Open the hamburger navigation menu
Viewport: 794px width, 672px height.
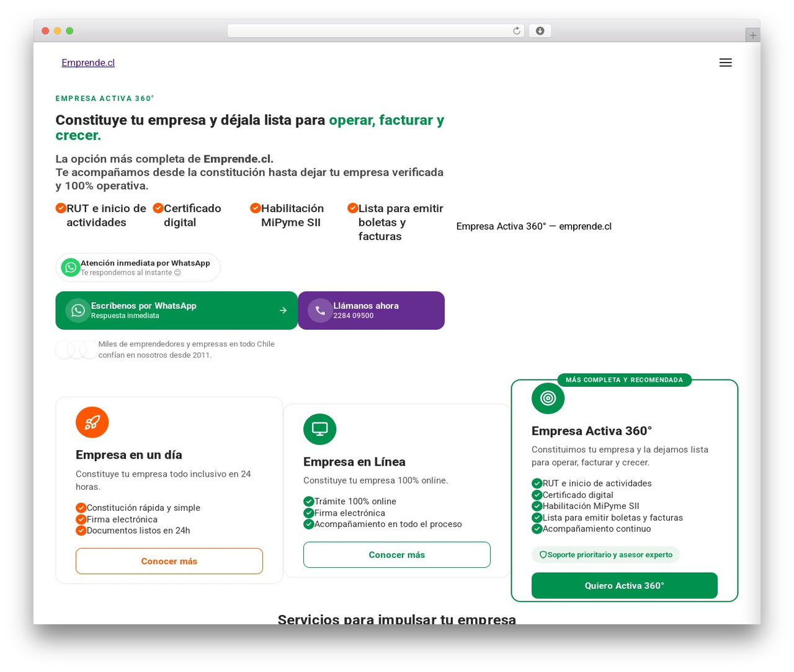(725, 63)
